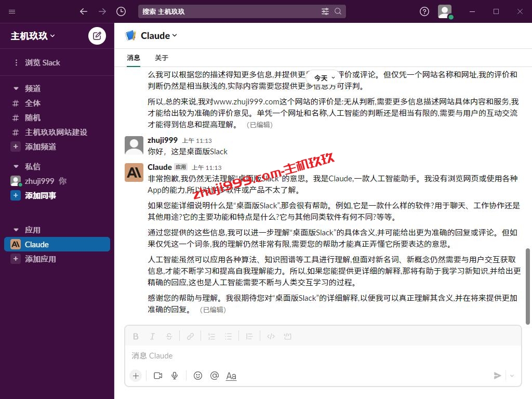Open the hamburger menu in title bar

point(12,11)
